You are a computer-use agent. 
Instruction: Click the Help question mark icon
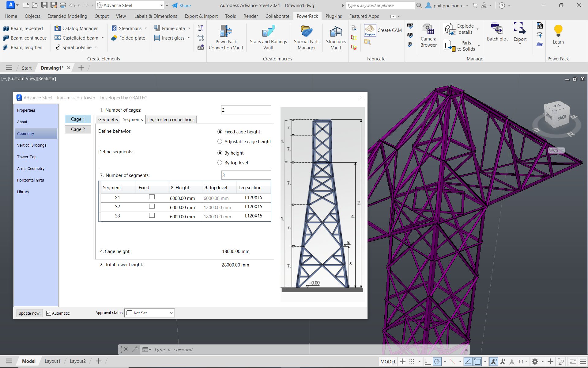click(x=502, y=6)
